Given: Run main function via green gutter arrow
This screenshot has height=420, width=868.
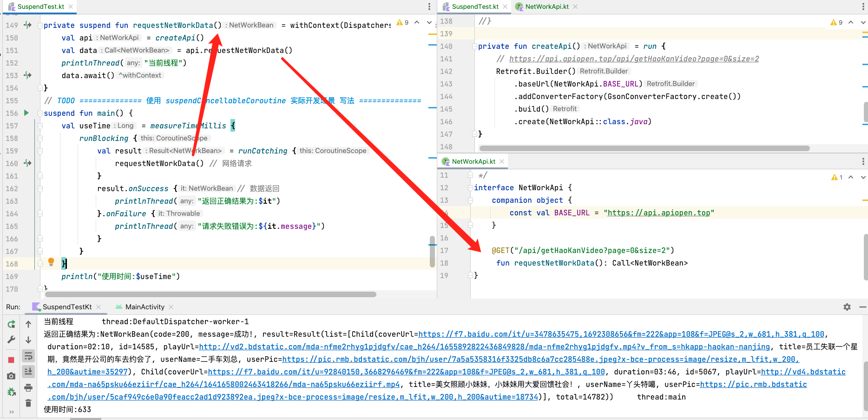Looking at the screenshot, I should pyautogui.click(x=26, y=113).
